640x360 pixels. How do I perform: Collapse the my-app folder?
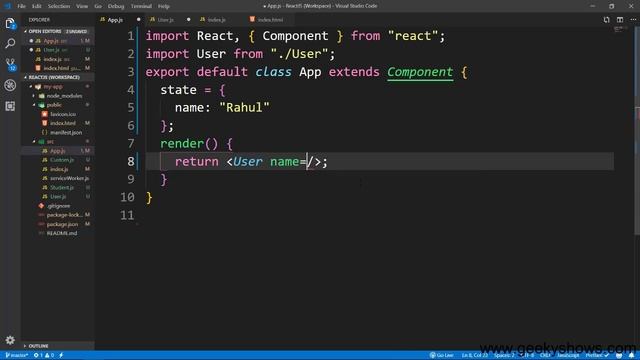58,87
